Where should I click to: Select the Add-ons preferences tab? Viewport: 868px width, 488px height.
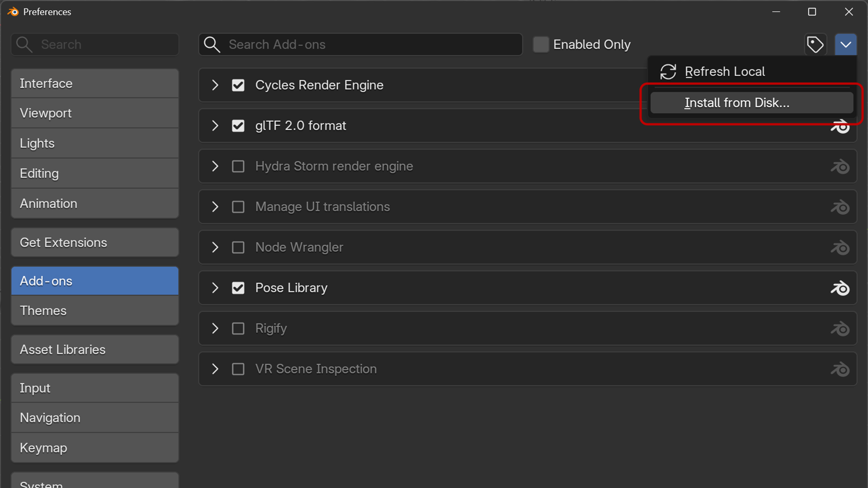[x=95, y=281]
